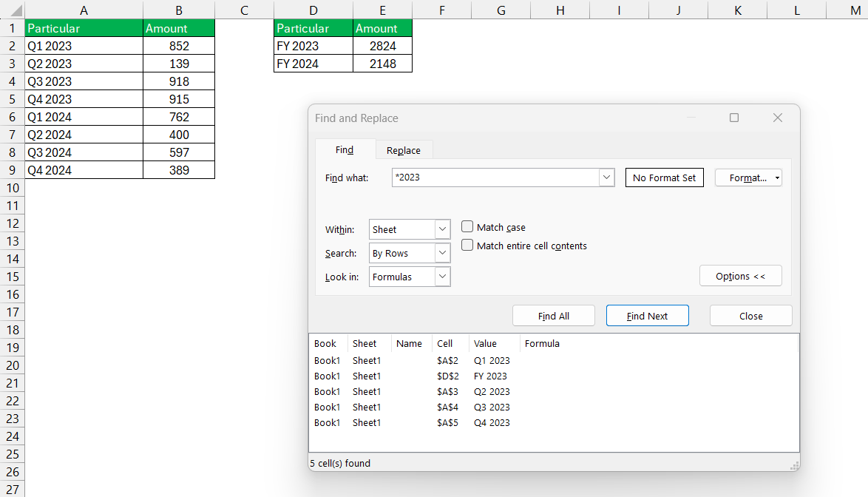This screenshot has width=868, height=497.
Task: Collapse options with Options << button
Action: (x=741, y=276)
